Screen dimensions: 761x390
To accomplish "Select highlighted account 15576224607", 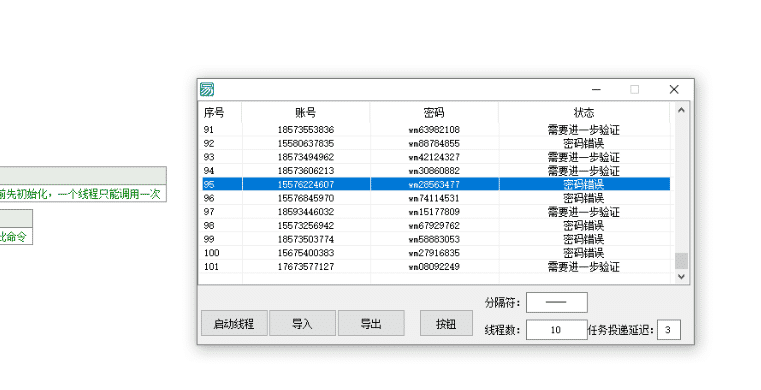I will pyautogui.click(x=306, y=184).
